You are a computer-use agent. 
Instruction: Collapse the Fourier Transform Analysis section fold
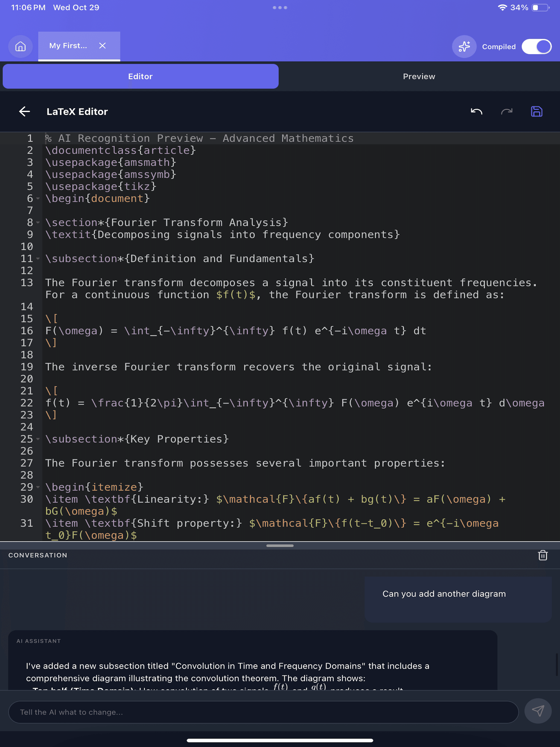click(38, 223)
